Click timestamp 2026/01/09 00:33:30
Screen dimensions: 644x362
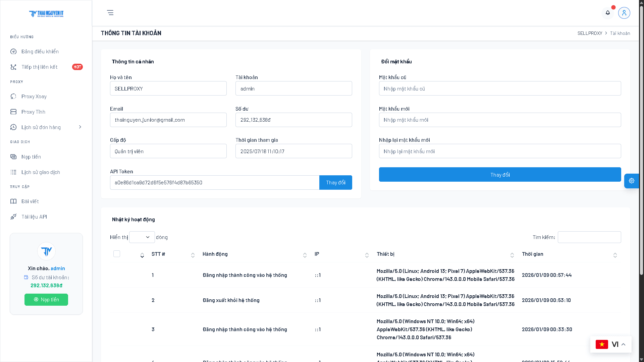[x=547, y=329]
